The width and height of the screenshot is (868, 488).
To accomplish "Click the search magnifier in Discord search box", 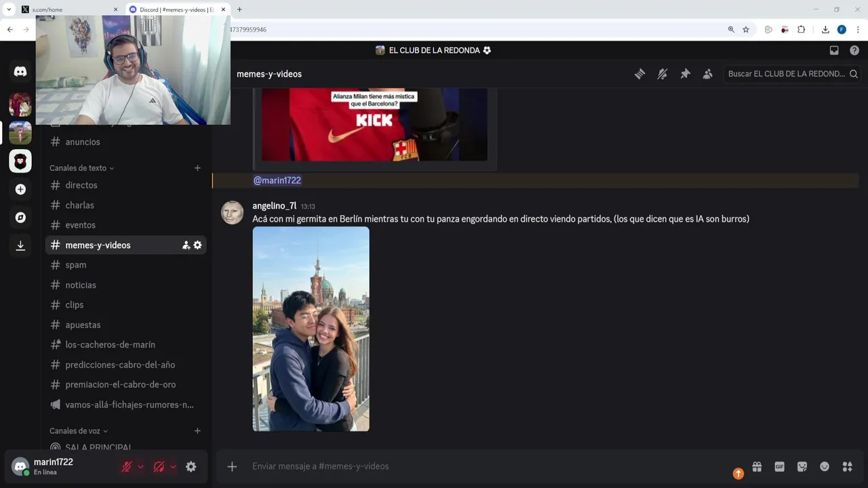I will [854, 74].
